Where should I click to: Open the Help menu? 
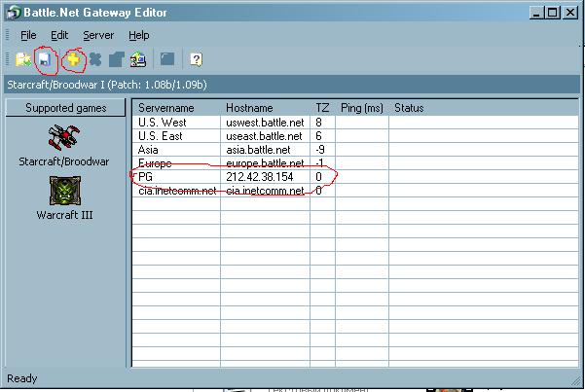click(139, 35)
